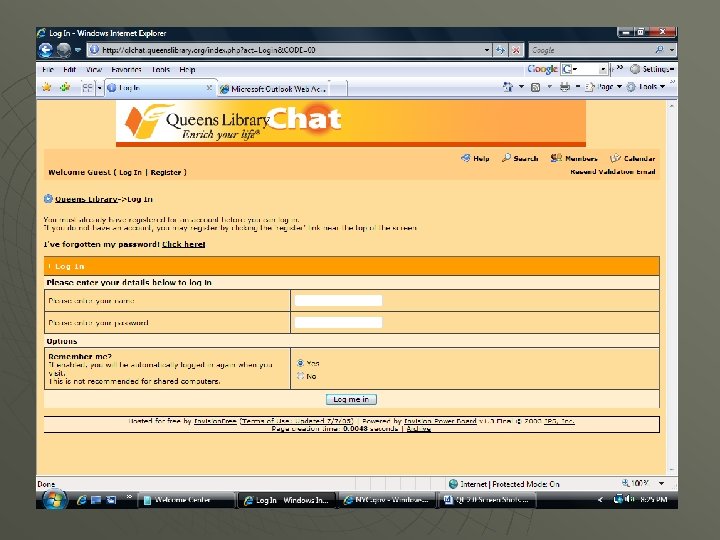
Task: Open the Help menu in menu bar
Action: tap(187, 70)
